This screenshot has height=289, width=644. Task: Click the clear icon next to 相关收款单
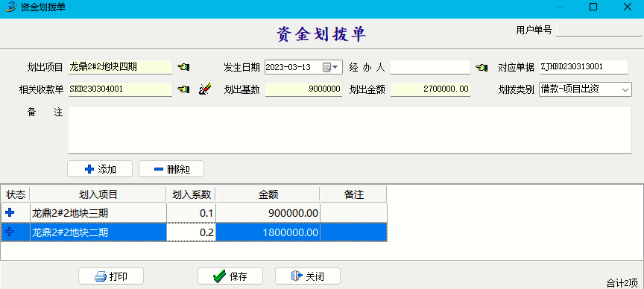[x=206, y=89]
